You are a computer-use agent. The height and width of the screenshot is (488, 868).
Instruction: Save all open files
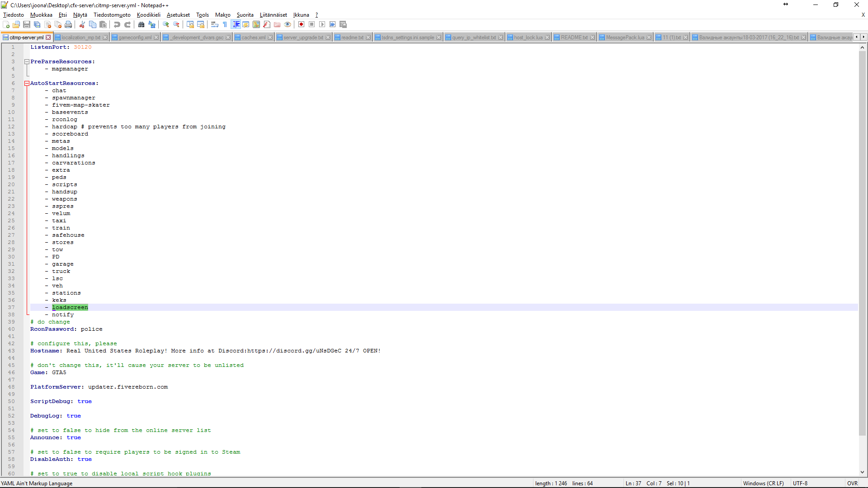pyautogui.click(x=37, y=24)
